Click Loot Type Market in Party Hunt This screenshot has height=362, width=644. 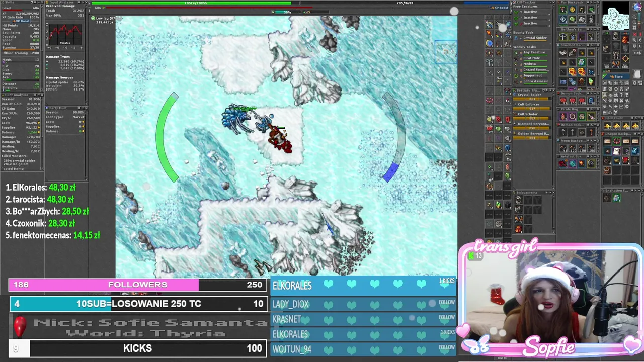point(65,117)
